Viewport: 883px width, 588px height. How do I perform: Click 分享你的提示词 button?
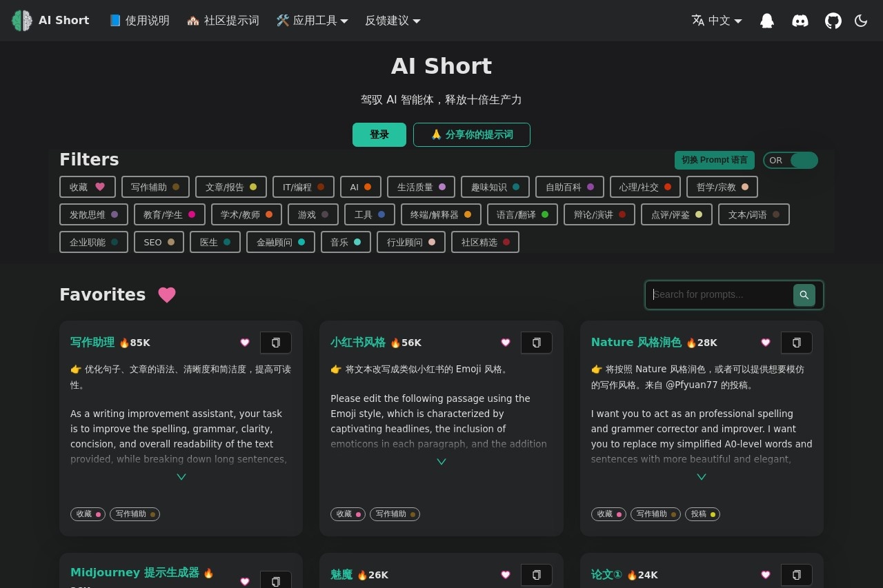click(472, 134)
